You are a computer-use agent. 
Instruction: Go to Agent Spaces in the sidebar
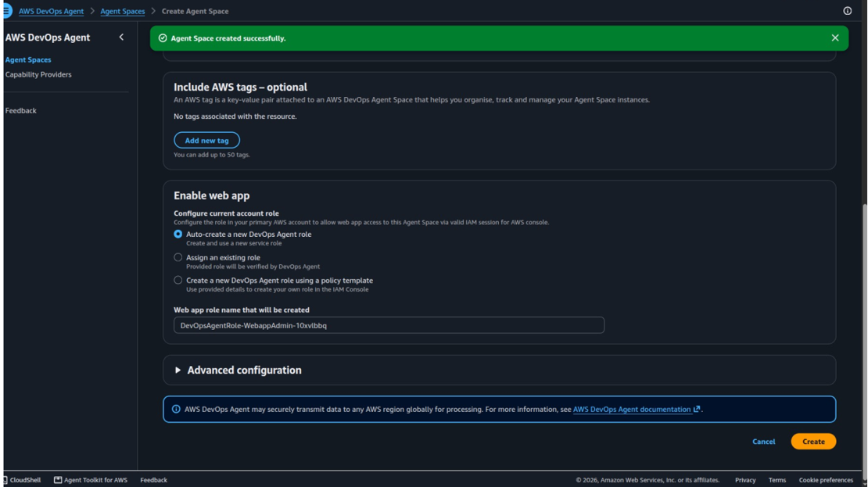27,59
